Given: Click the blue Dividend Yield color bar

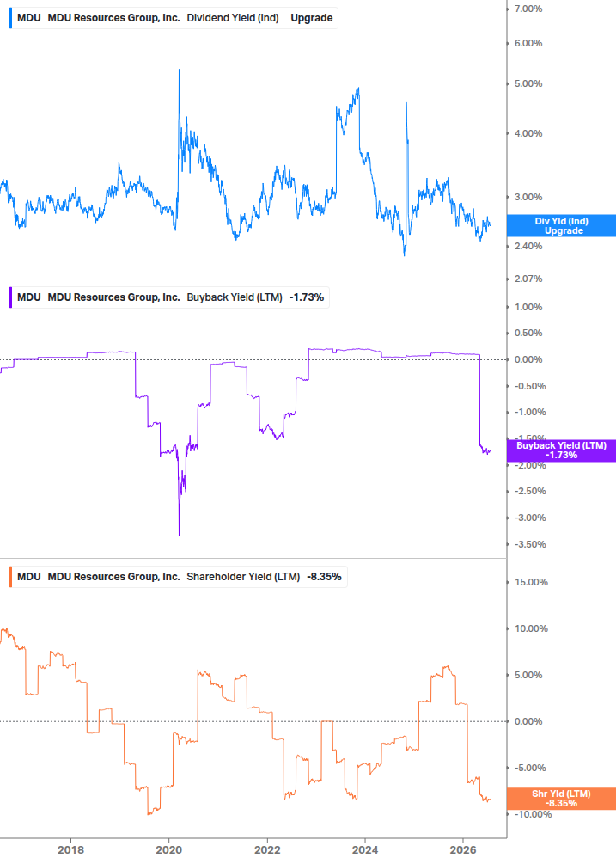Looking at the screenshot, I should pos(10,18).
